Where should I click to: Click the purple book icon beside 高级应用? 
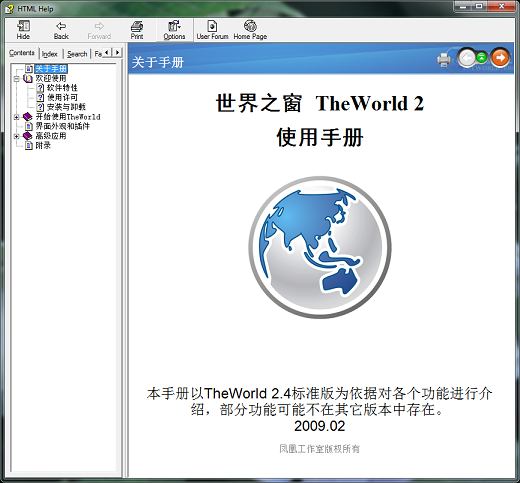point(28,136)
